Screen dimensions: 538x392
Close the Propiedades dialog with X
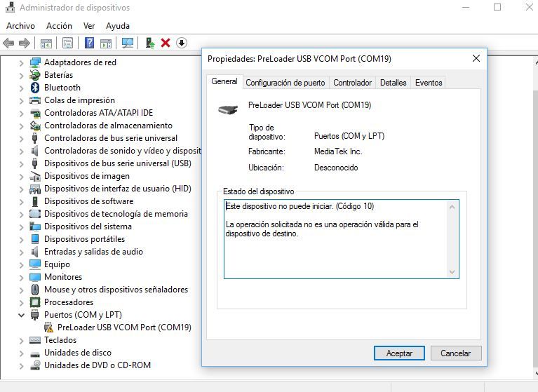coord(476,59)
